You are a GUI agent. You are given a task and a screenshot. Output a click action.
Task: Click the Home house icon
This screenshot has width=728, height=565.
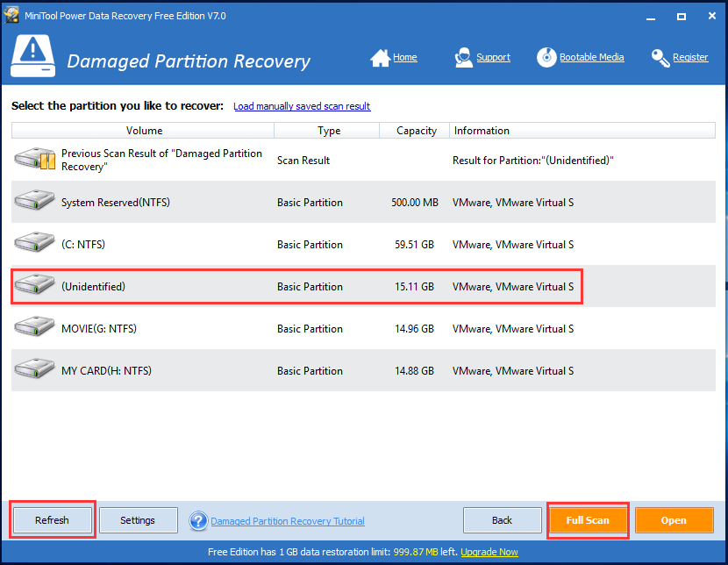tap(380, 58)
